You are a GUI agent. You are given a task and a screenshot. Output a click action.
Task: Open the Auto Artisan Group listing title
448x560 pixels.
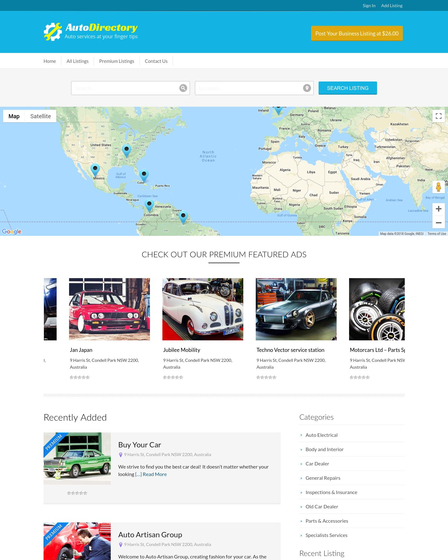[x=150, y=535]
